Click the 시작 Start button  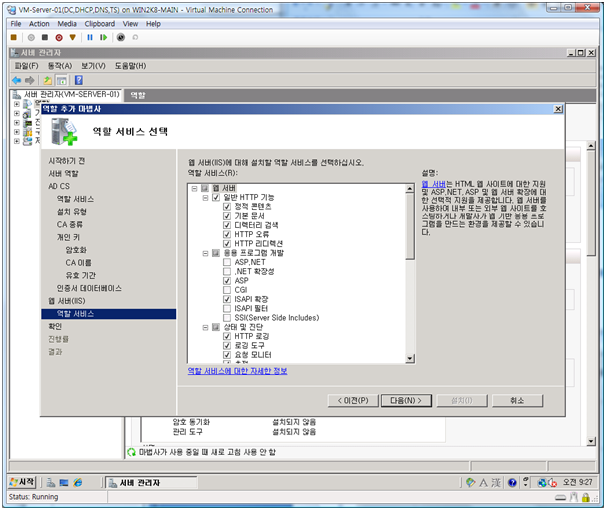pyautogui.click(x=22, y=483)
